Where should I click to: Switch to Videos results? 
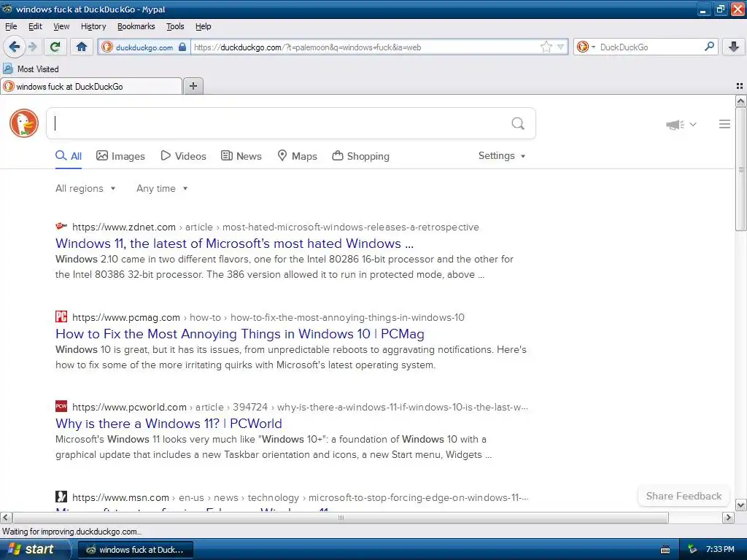click(x=183, y=156)
